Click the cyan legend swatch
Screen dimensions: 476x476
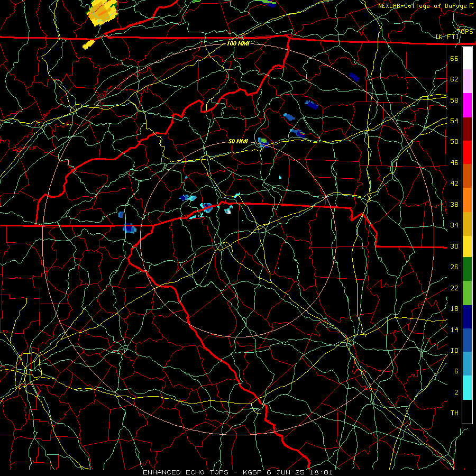[x=467, y=388]
